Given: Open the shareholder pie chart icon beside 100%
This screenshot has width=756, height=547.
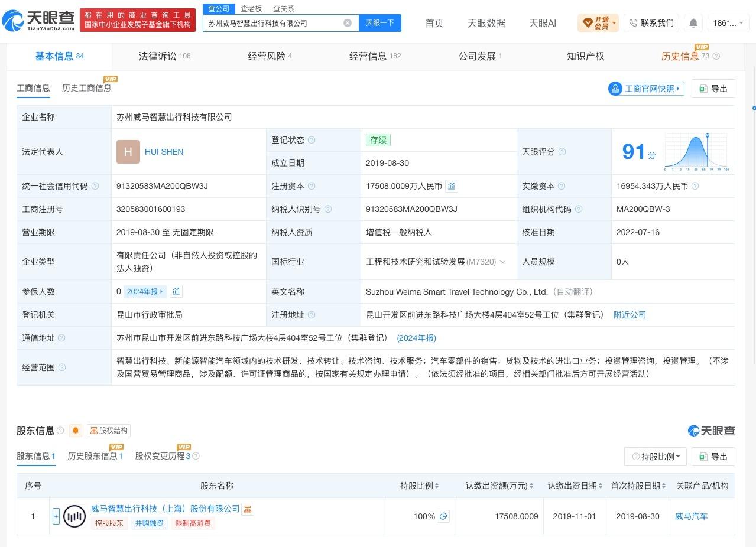Looking at the screenshot, I should (443, 516).
